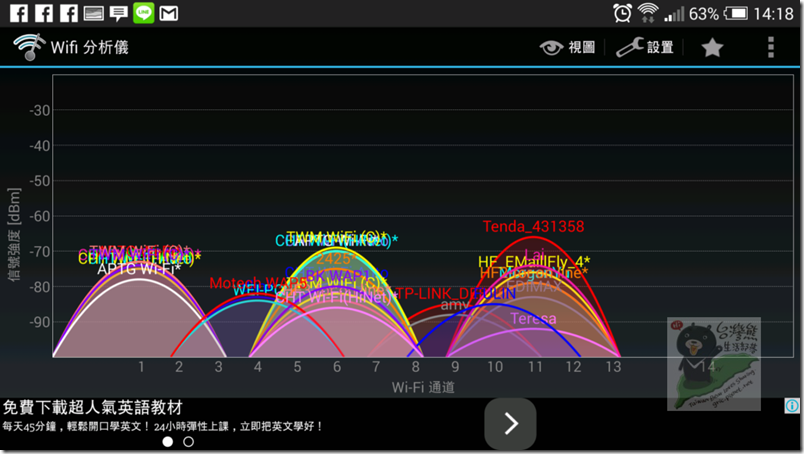This screenshot has height=454, width=804.
Task: Tap the Motech WAP5 network label
Action: click(258, 283)
